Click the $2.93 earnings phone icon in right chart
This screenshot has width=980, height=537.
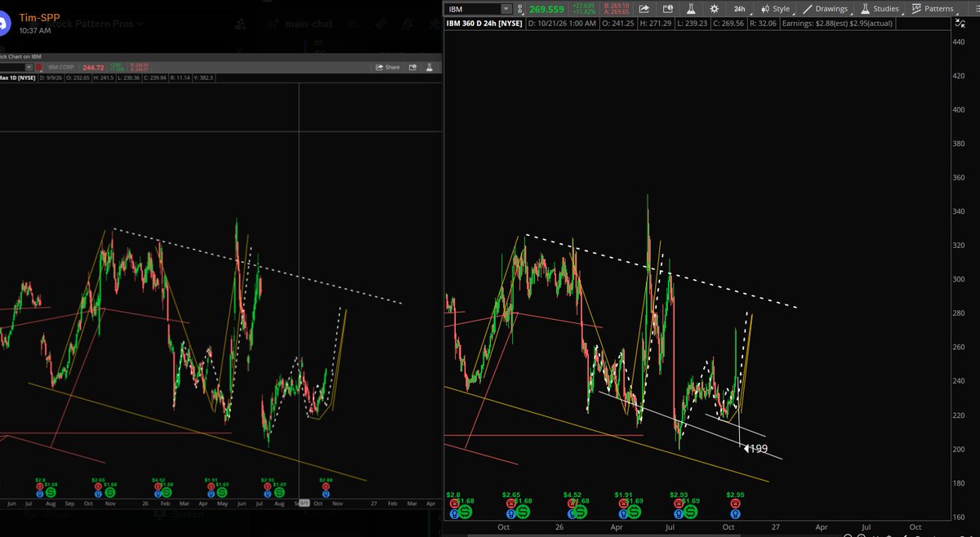pyautogui.click(x=679, y=504)
